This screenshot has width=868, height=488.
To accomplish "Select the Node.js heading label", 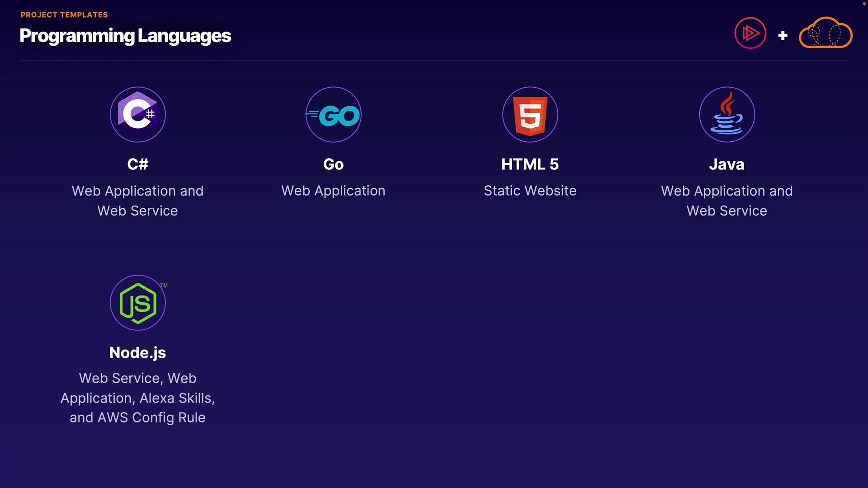I will coord(137,352).
